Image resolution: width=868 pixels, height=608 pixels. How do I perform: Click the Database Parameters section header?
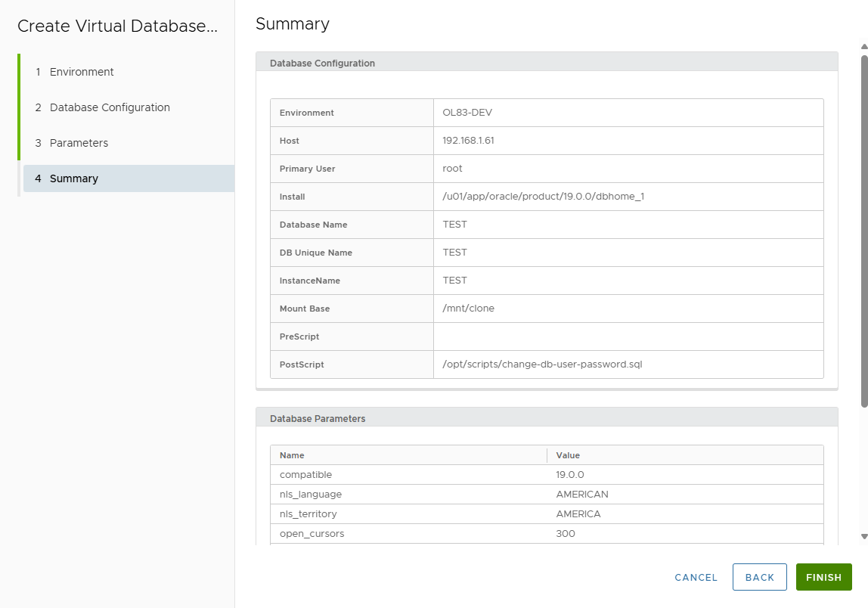point(318,418)
